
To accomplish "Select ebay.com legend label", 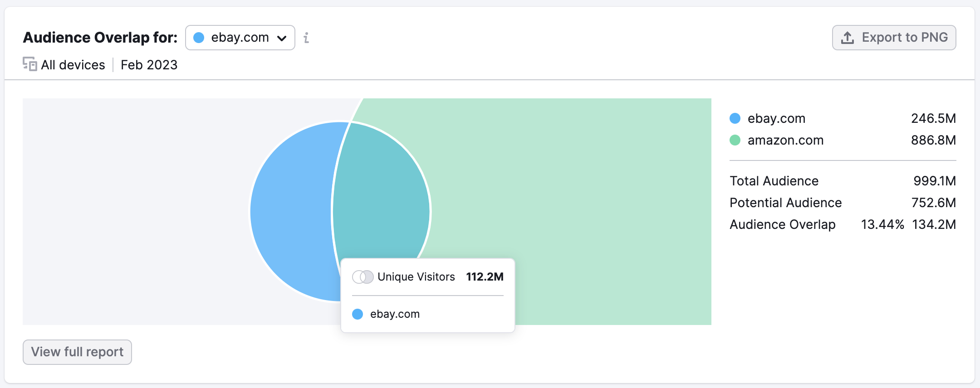I will click(776, 118).
